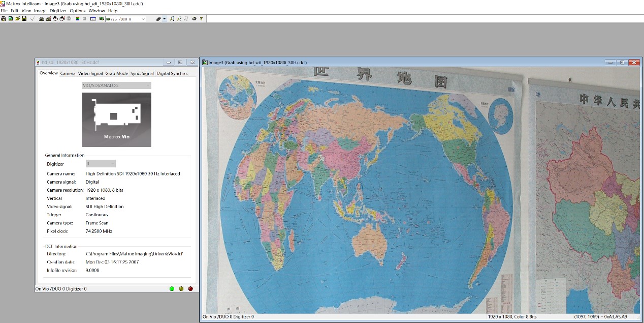Click 'On Vio /DUO 0 Digitizer 0' in DCF window
Screen dimensions: 644x323
click(x=61, y=289)
